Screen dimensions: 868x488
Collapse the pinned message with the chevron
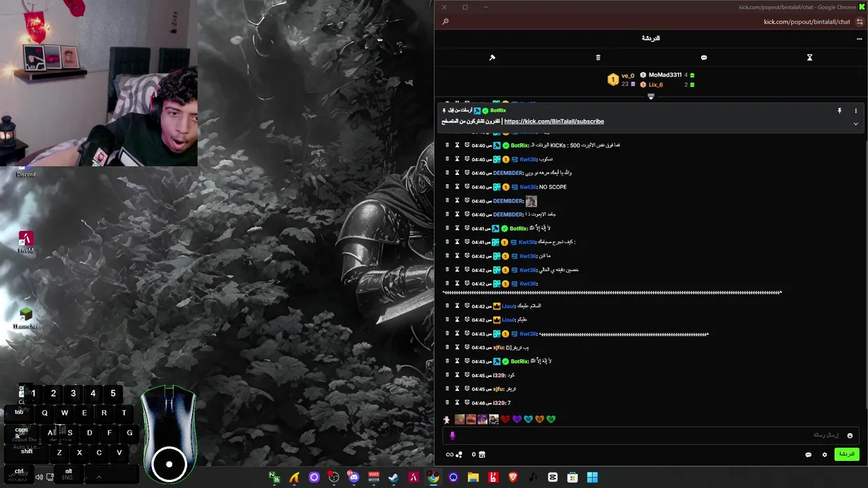[x=856, y=124]
